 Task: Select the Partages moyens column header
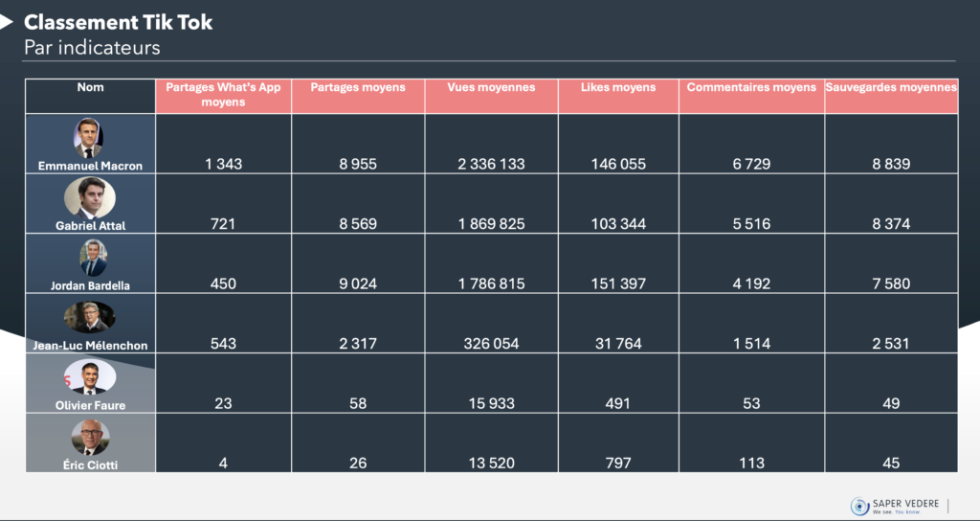(x=358, y=88)
